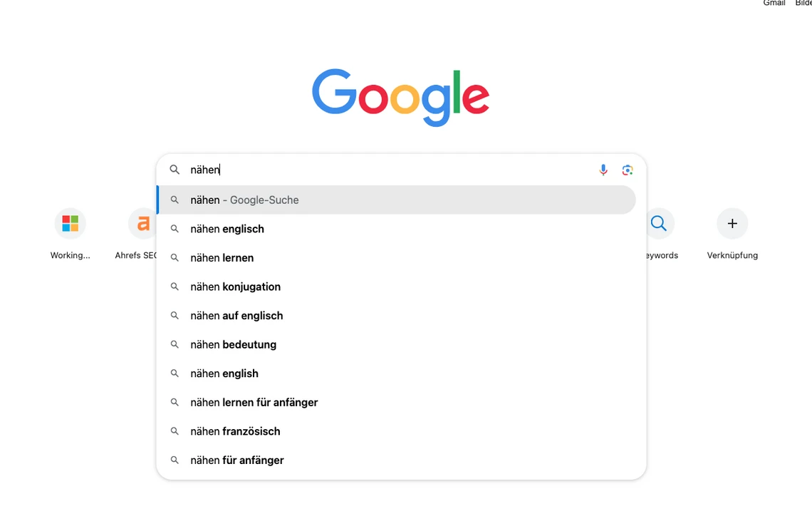Click the Google logo
This screenshot has width=812, height=531.
coord(400,98)
